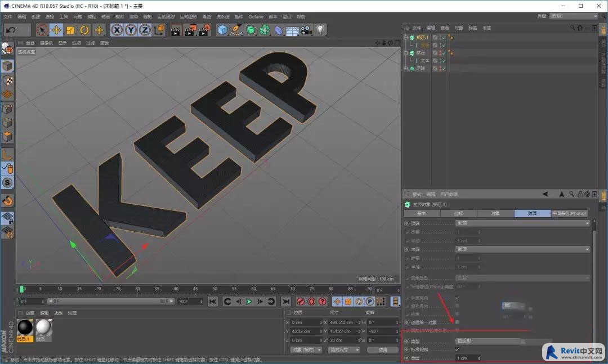Toggle the 挤压.1 green enable checkmark
608x364 pixels.
pos(444,38)
